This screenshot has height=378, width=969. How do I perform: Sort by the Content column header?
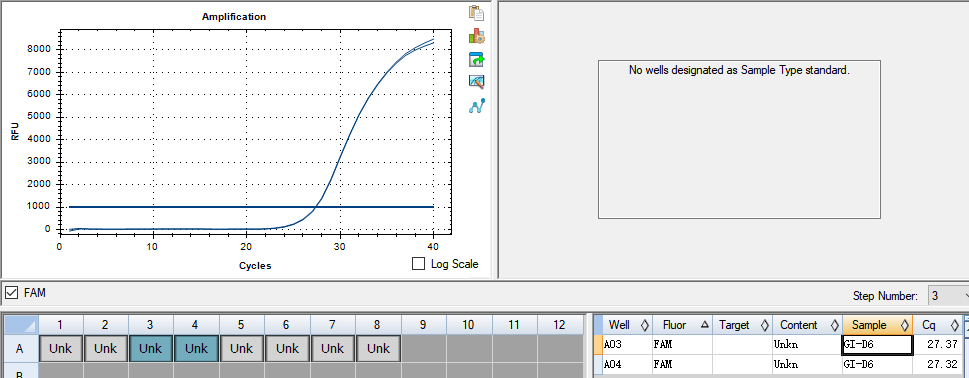(807, 325)
